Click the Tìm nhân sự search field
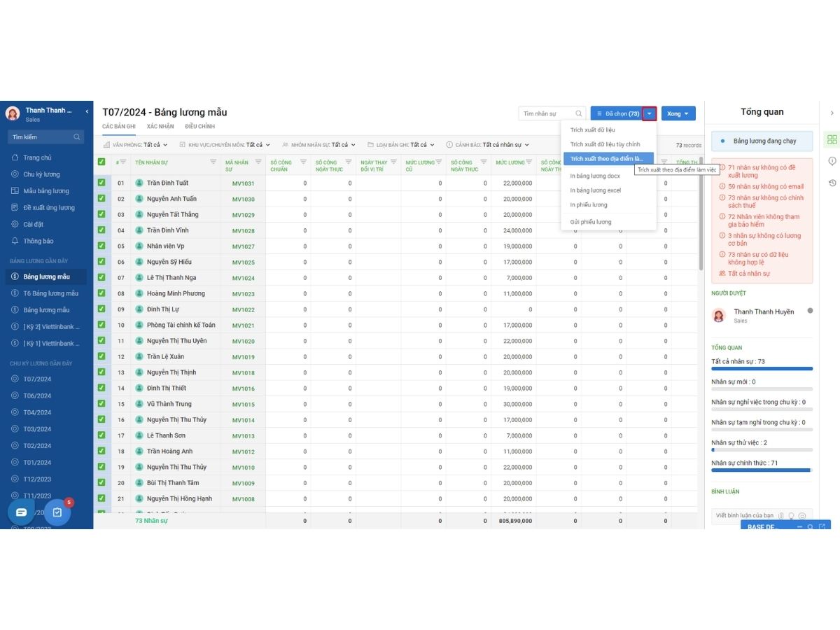The height and width of the screenshot is (630, 840). click(547, 113)
